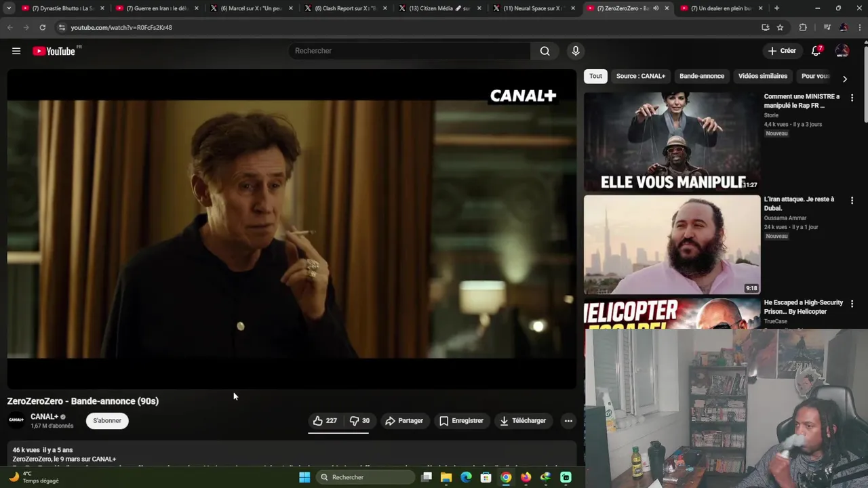Click 'Oussama Ammar' channel name
Screen dimensions: 868x488
click(785, 218)
